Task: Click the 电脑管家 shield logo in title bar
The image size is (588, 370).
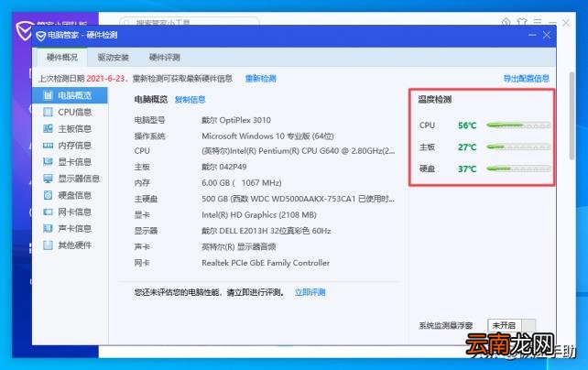Action: pyautogui.click(x=40, y=36)
